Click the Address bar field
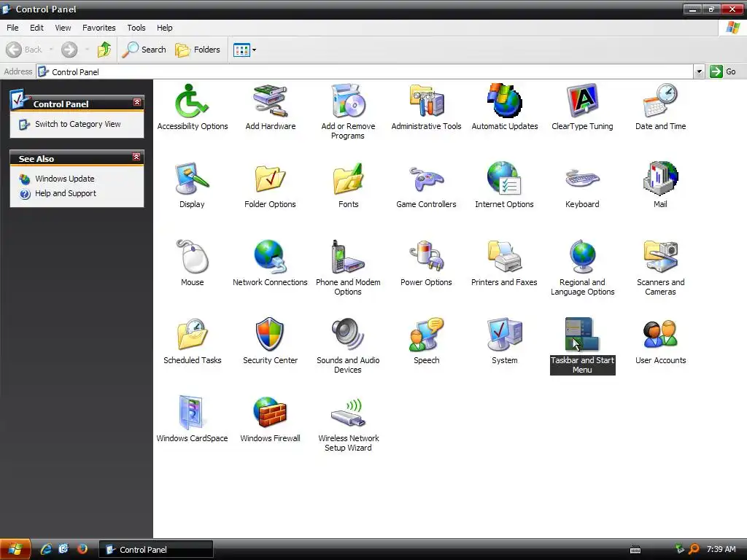This screenshot has height=560, width=747. click(x=365, y=72)
